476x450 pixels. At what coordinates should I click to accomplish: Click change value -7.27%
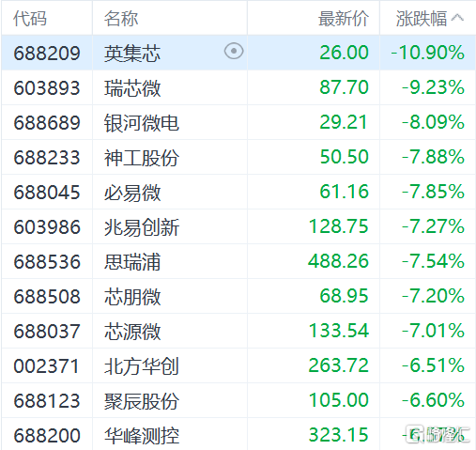[x=433, y=226]
